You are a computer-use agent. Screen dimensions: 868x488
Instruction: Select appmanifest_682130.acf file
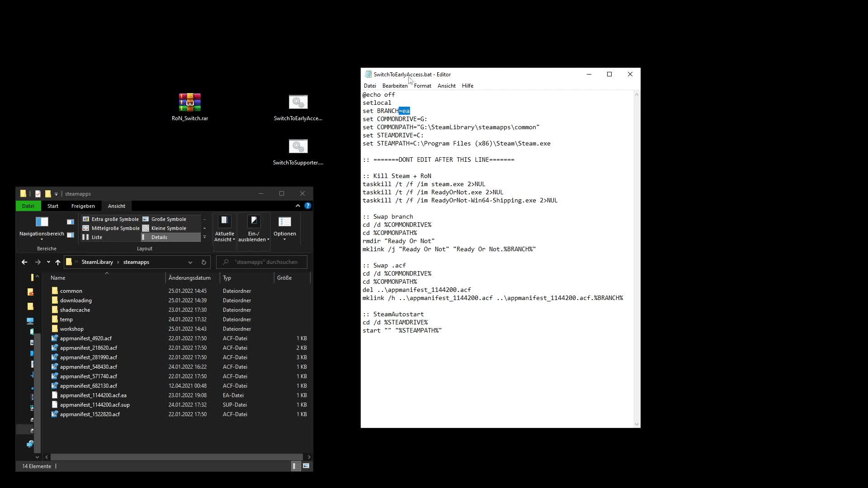click(179, 386)
